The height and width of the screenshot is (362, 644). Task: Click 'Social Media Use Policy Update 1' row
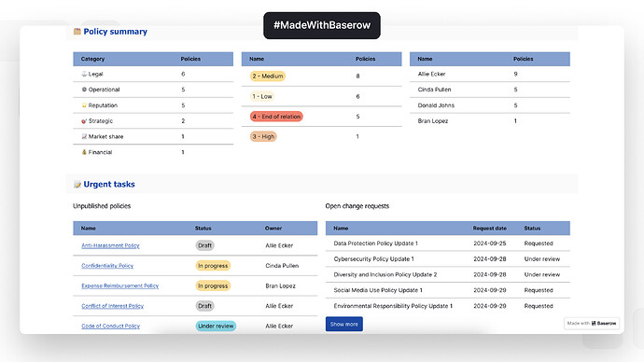[448, 290]
